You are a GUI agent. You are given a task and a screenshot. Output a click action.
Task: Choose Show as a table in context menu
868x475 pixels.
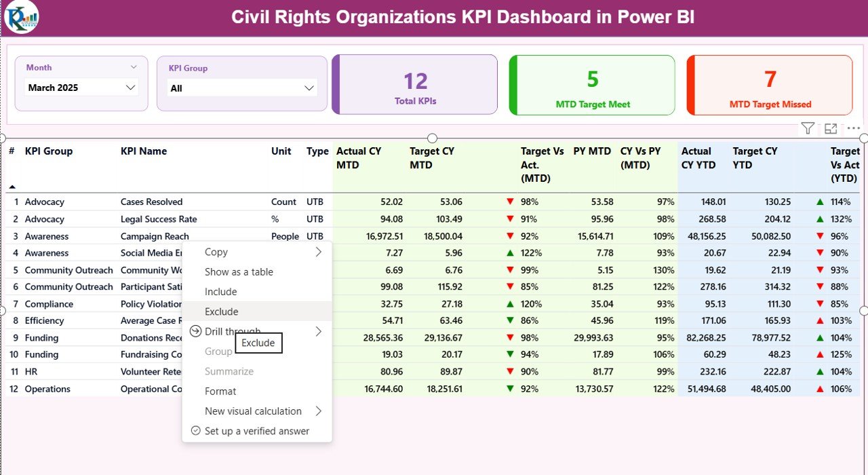(239, 271)
